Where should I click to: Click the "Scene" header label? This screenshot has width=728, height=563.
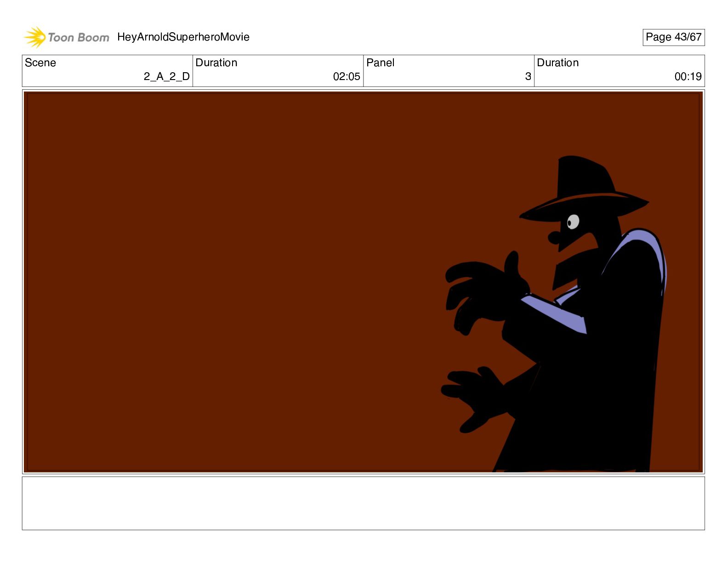click(x=40, y=63)
